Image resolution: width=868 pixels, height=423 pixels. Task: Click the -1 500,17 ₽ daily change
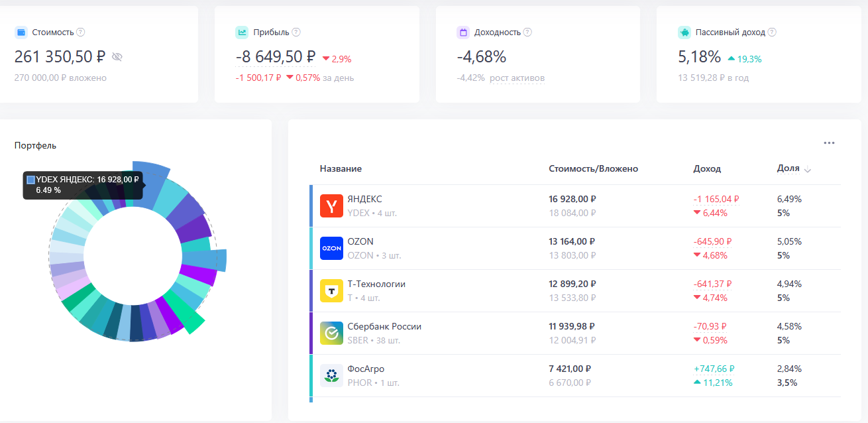[x=258, y=78]
